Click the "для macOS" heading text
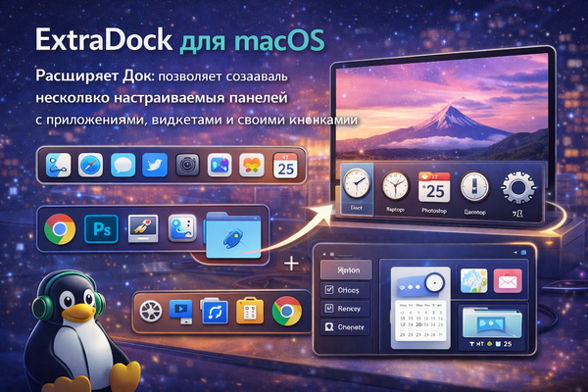This screenshot has height=392, width=588. (x=253, y=40)
